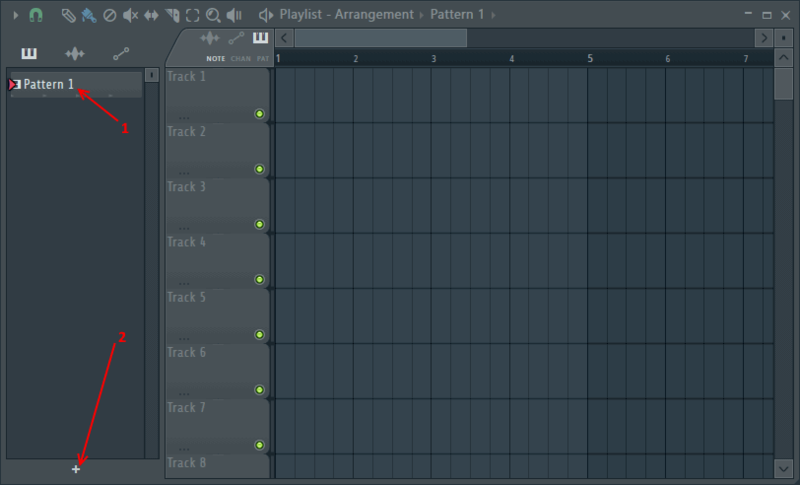800x485 pixels.
Task: Select the Slip tool
Action: point(151,15)
